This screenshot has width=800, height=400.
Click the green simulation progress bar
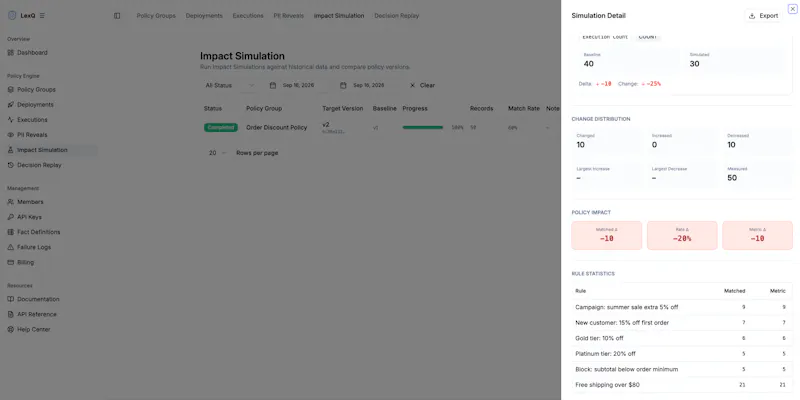[x=422, y=128]
